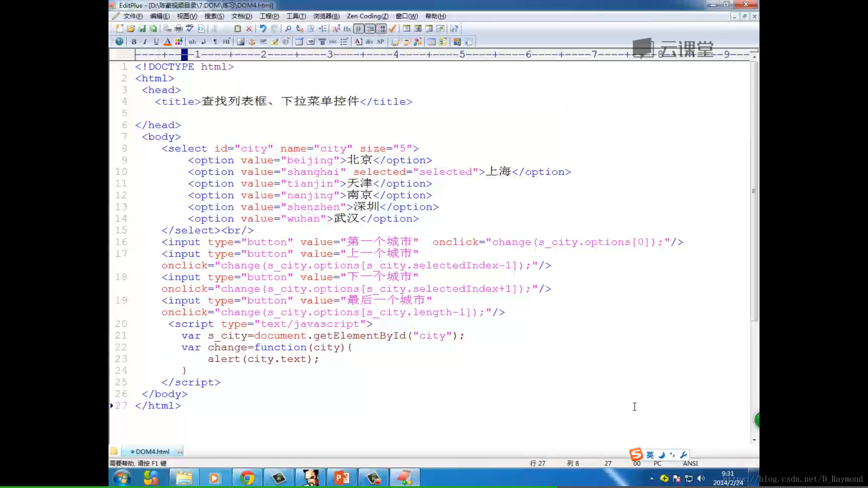
Task: Open the 文件(F) menu
Action: pyautogui.click(x=133, y=16)
